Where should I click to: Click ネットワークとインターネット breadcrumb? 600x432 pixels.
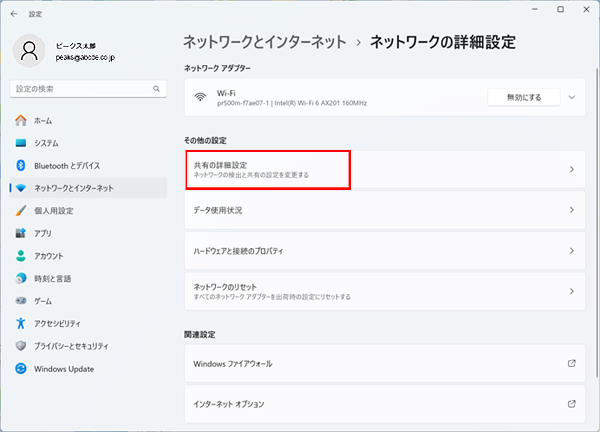pos(265,42)
